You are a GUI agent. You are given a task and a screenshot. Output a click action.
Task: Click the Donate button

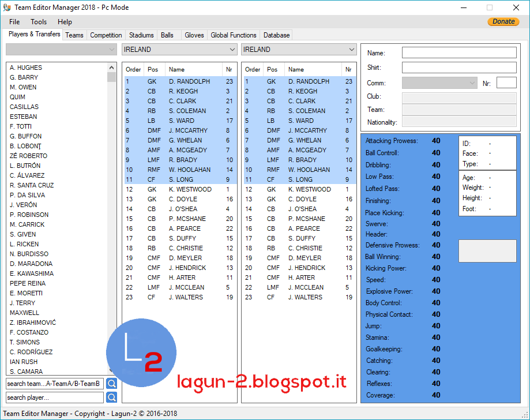click(x=503, y=21)
